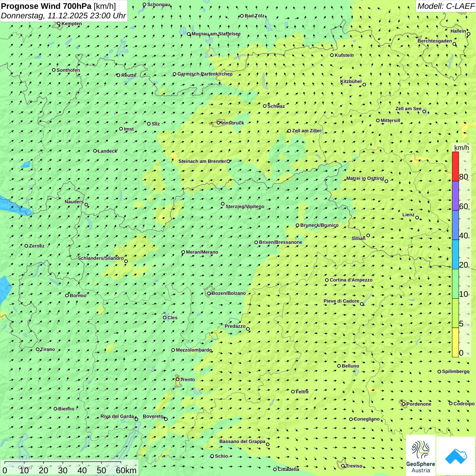Click the 'Brixen/Bressanone' label
476x476 pixels.
pos(280,242)
